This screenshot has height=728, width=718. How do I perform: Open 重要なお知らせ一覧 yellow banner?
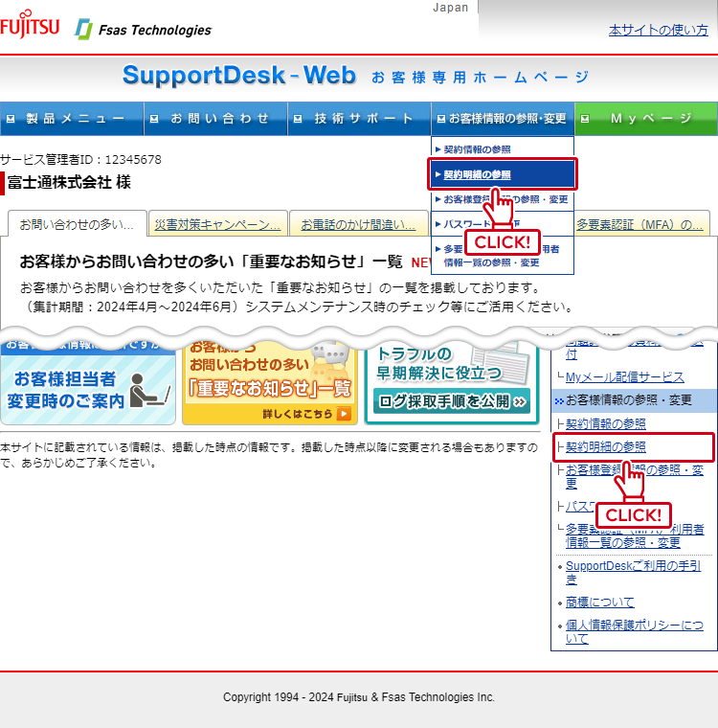tap(270, 383)
